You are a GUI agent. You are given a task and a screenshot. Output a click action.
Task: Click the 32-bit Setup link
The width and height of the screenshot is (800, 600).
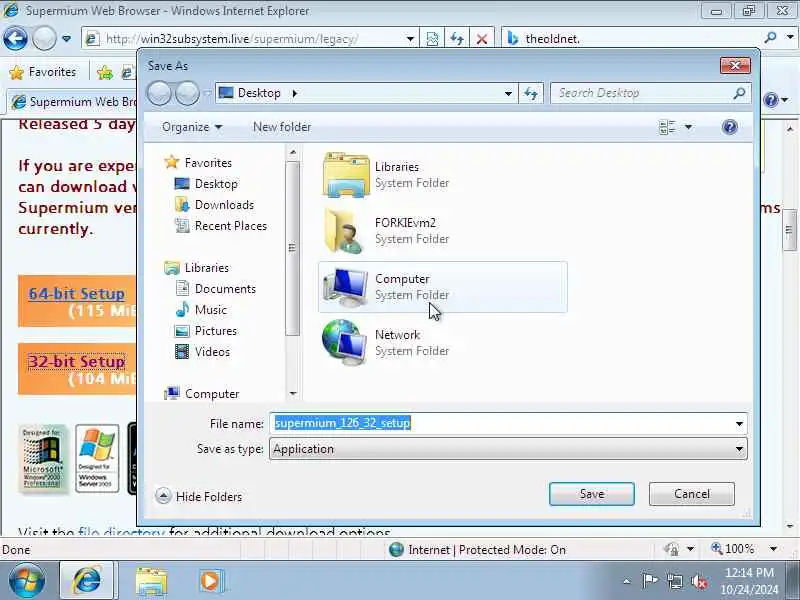tap(77, 361)
